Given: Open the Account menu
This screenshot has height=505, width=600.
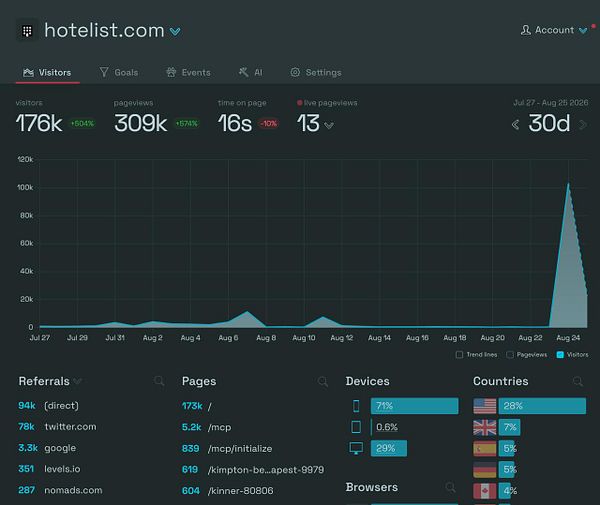Looking at the screenshot, I should click(x=554, y=30).
